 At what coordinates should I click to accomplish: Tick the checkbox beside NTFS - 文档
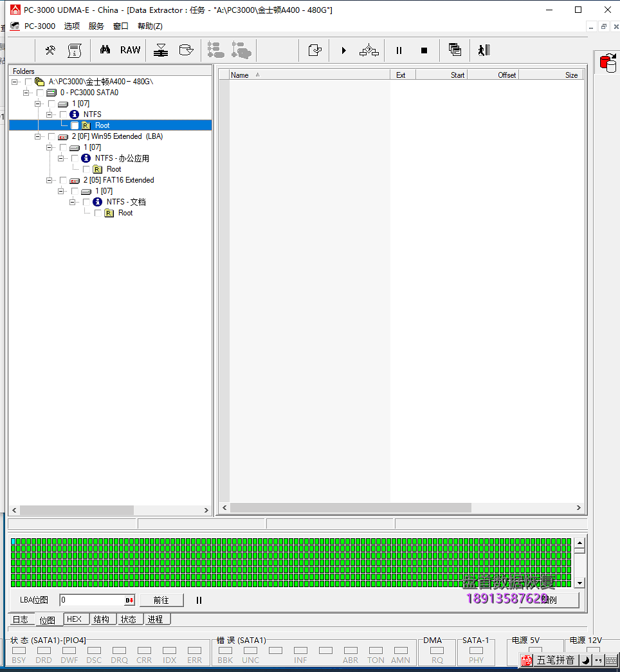[86, 202]
